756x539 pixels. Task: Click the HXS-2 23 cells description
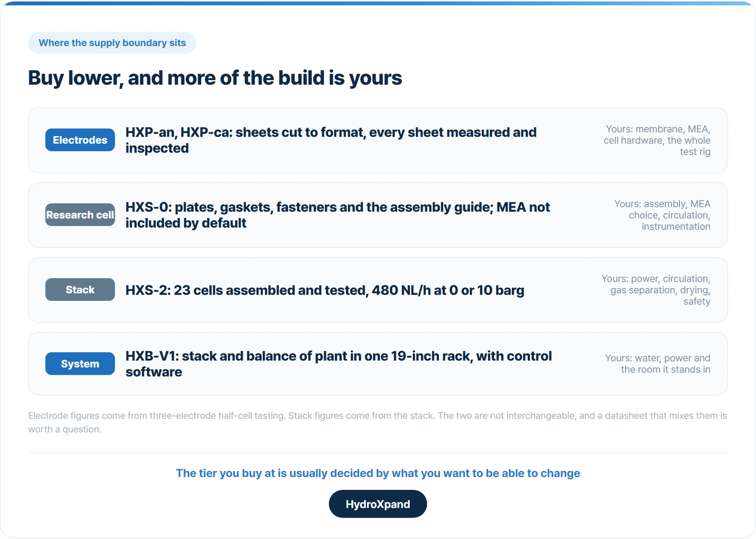325,290
